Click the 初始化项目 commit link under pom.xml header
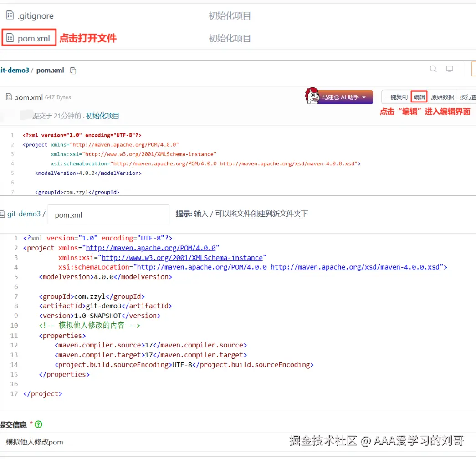Image resolution: width=476 pixels, height=459 pixels. (102, 116)
